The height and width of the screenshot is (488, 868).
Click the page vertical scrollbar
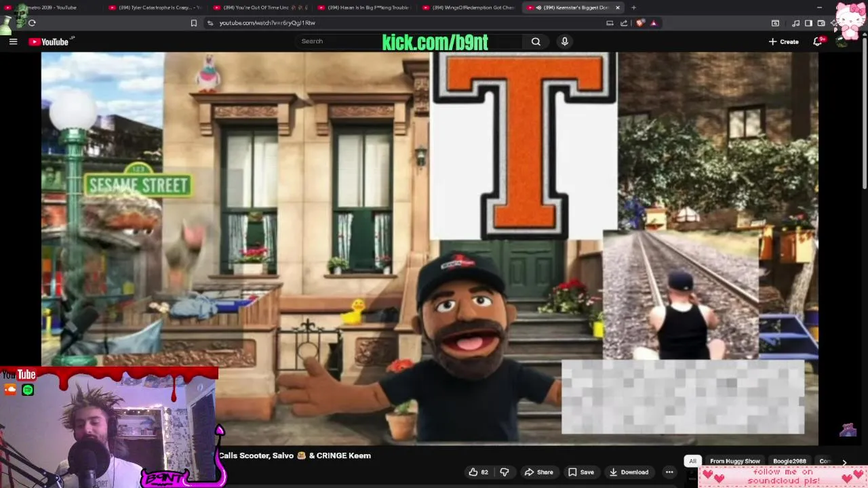pyautogui.click(x=864, y=112)
